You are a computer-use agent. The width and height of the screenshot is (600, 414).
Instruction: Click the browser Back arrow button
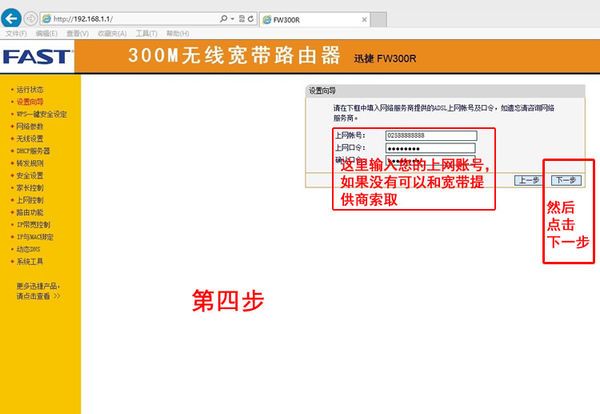(11, 18)
